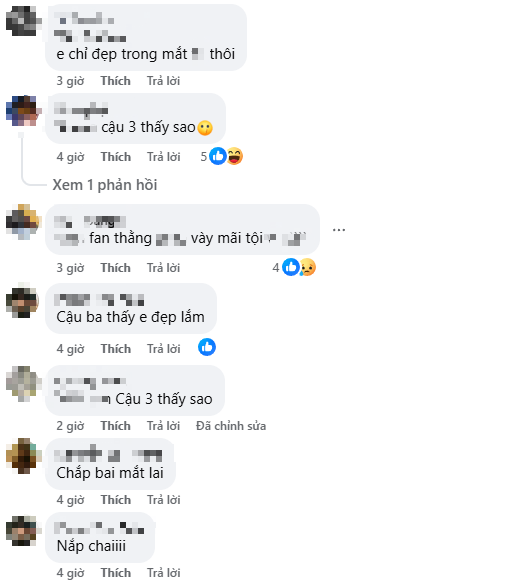The image size is (524, 580).
Task: Click the reaction count 5 on comment
Action: [x=204, y=156]
